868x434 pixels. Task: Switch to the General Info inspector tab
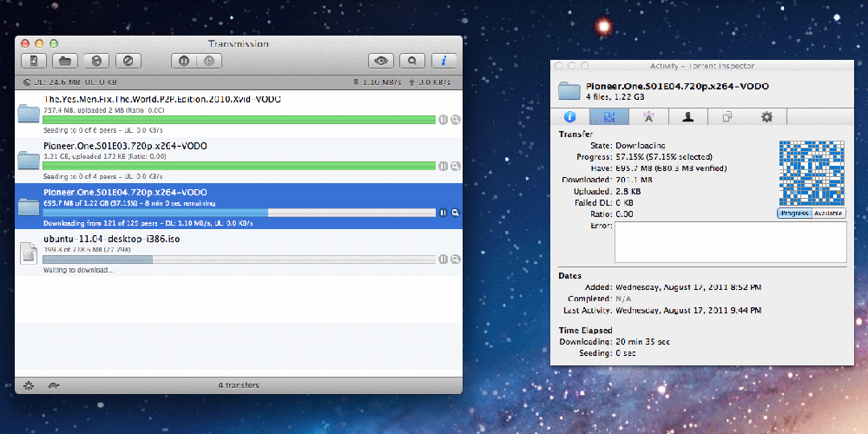(x=570, y=116)
